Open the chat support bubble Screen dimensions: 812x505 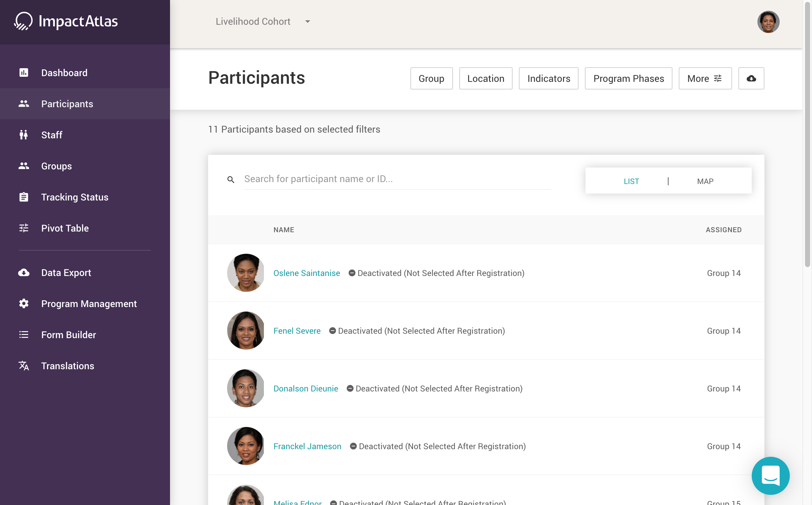(770, 475)
